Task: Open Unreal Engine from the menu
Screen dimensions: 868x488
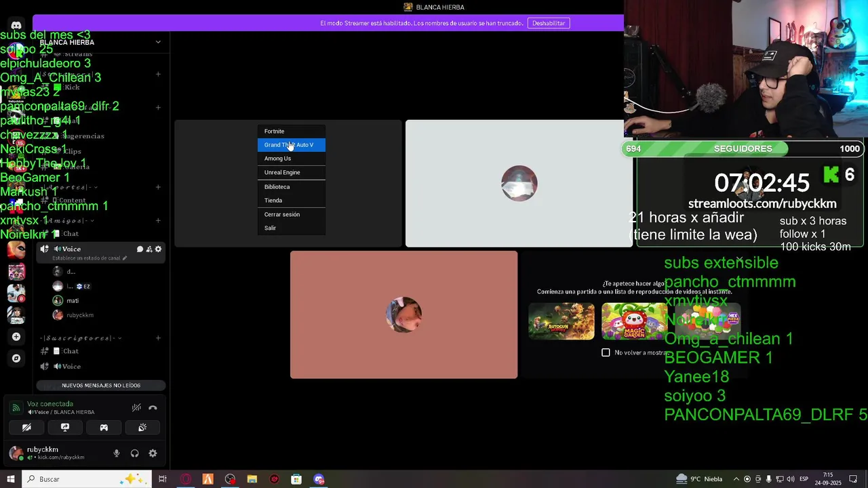Action: 291,172
